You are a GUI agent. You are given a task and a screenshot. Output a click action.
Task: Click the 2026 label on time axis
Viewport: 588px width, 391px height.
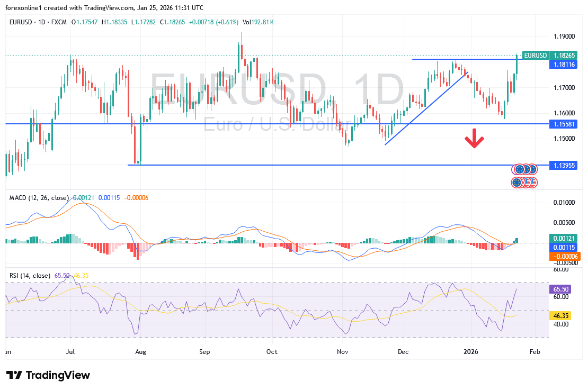coord(470,351)
